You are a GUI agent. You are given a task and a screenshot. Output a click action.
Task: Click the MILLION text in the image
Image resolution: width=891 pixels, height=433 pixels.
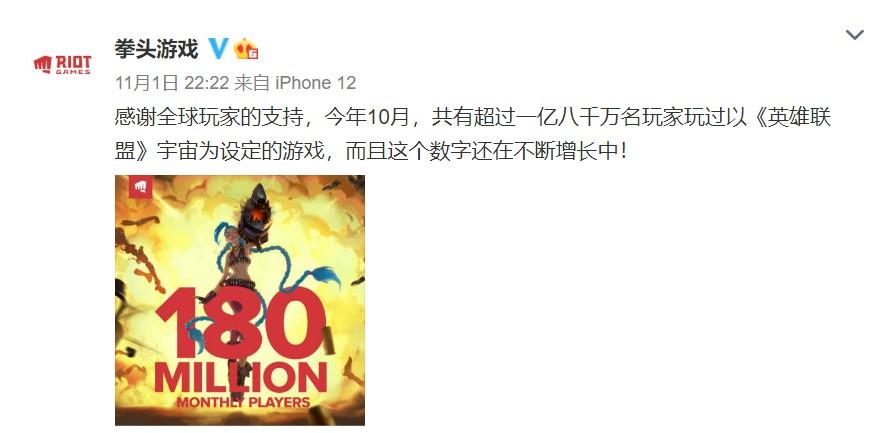[240, 377]
